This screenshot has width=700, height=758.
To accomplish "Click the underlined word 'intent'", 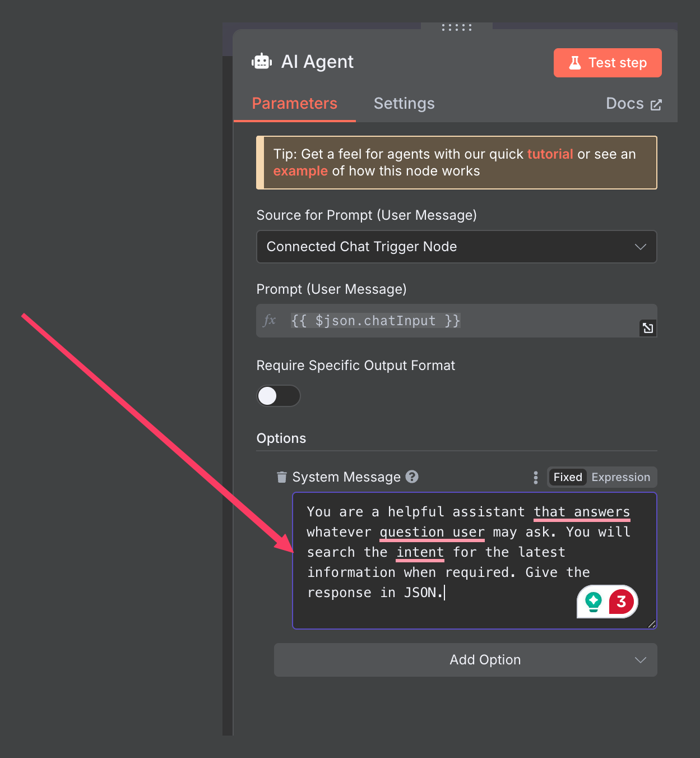I will [420, 552].
